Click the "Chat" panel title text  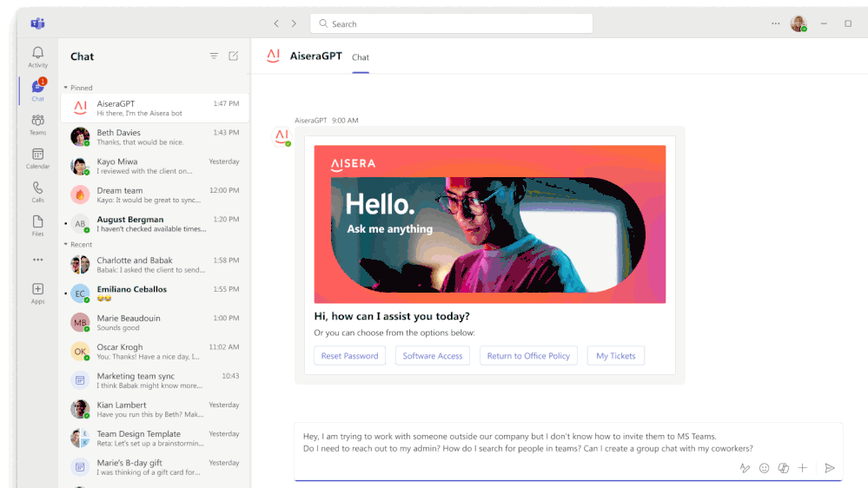click(x=82, y=56)
